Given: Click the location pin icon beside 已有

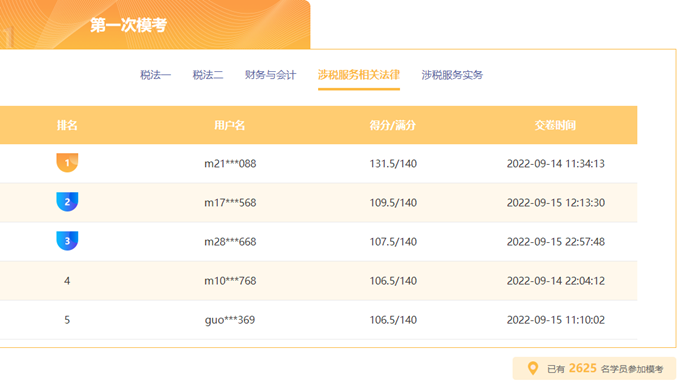Looking at the screenshot, I should (x=533, y=368).
